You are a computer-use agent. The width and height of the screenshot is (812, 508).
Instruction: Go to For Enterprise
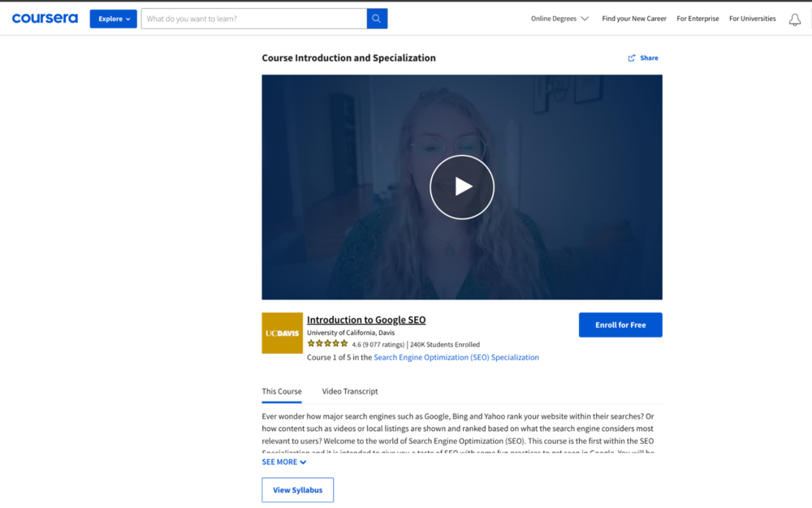(x=698, y=19)
